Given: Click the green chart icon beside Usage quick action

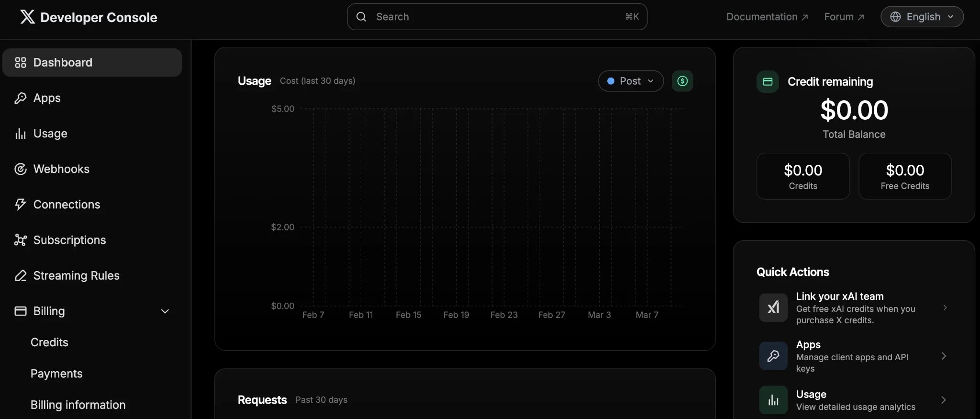Looking at the screenshot, I should click(773, 400).
